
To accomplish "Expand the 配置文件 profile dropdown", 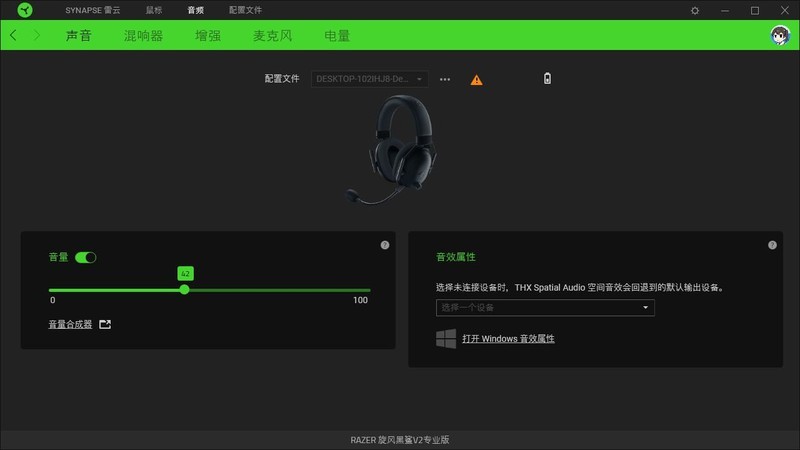I will click(x=369, y=79).
